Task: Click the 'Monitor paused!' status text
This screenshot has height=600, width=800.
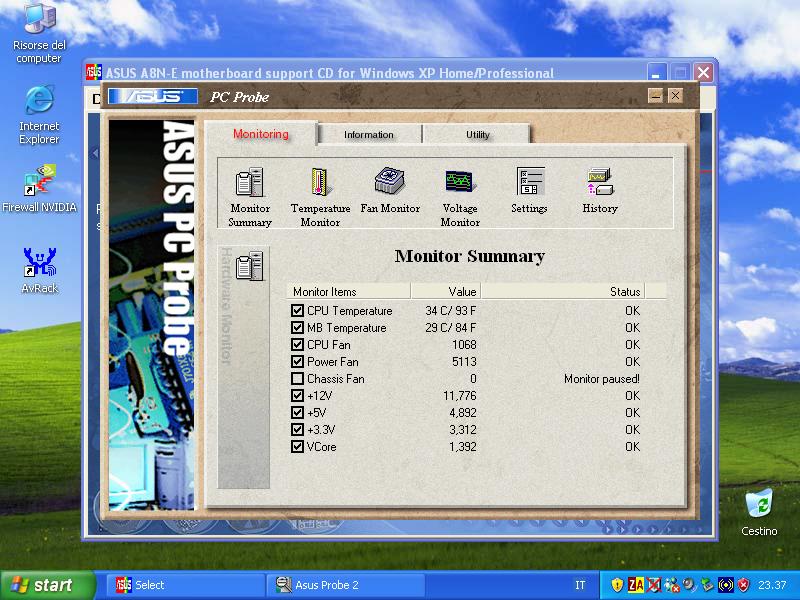Action: [x=602, y=379]
